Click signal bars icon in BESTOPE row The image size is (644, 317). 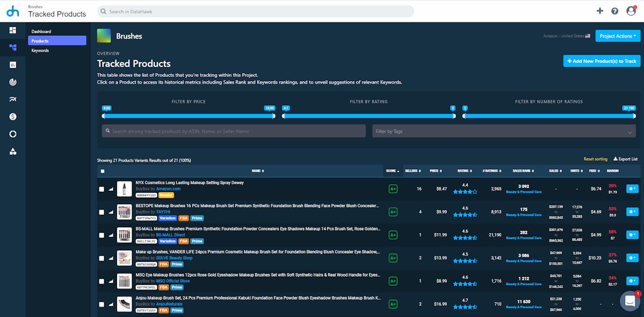pyautogui.click(x=112, y=212)
